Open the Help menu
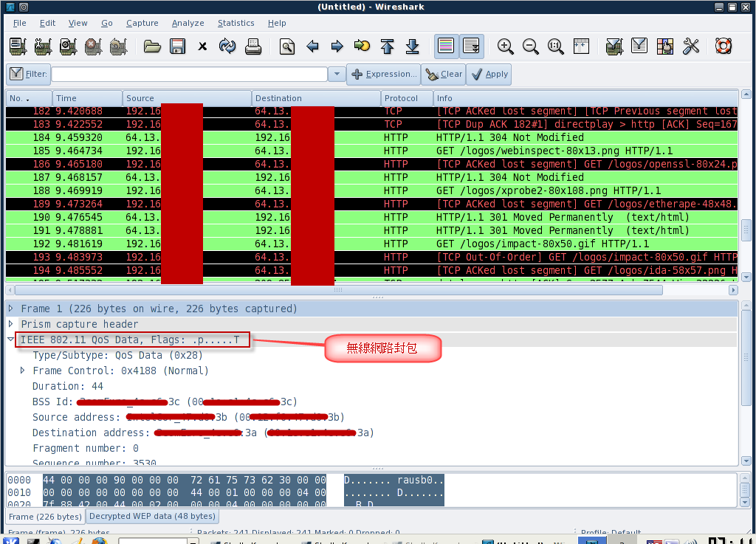 (277, 23)
